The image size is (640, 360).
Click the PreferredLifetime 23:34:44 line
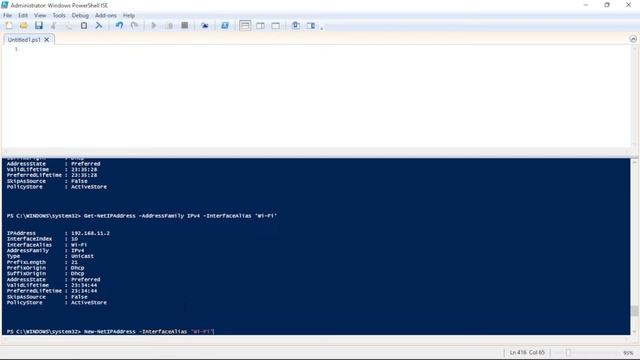point(52,291)
